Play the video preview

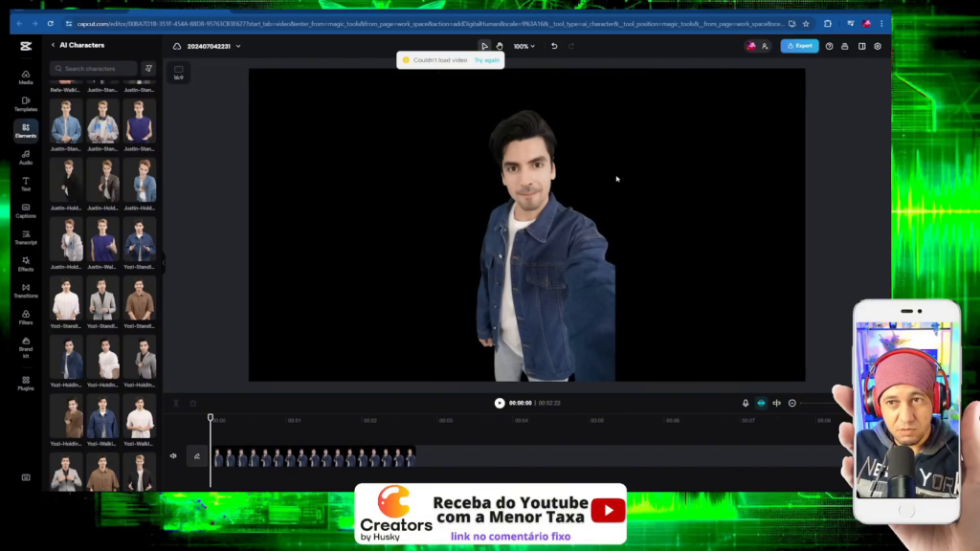point(499,403)
